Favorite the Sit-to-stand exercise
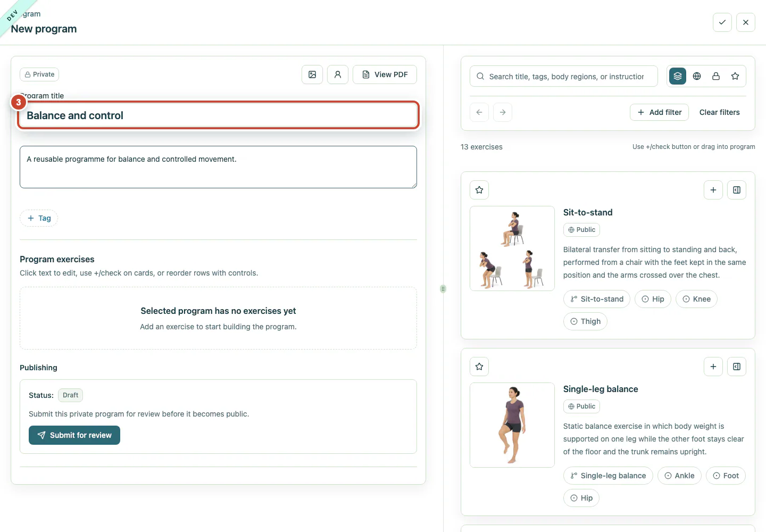 tap(479, 190)
